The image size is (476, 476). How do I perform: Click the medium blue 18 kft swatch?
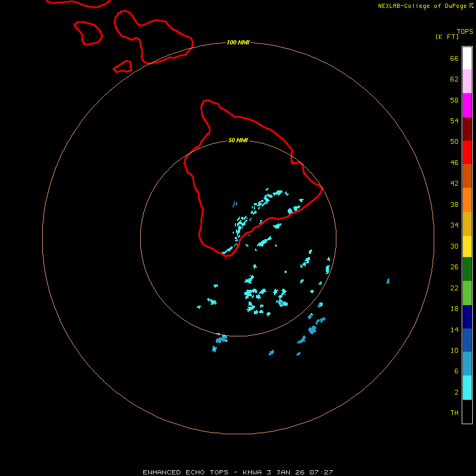point(467,340)
